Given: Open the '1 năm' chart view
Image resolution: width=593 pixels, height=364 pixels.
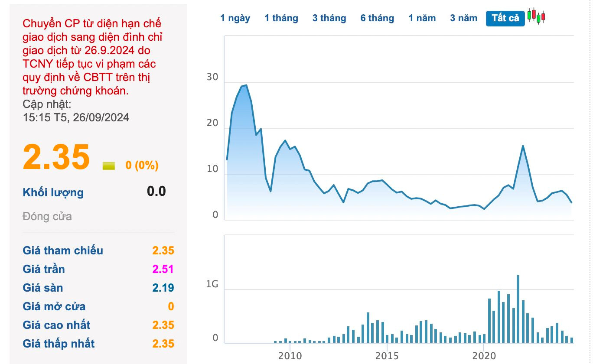Looking at the screenshot, I should (x=422, y=18).
